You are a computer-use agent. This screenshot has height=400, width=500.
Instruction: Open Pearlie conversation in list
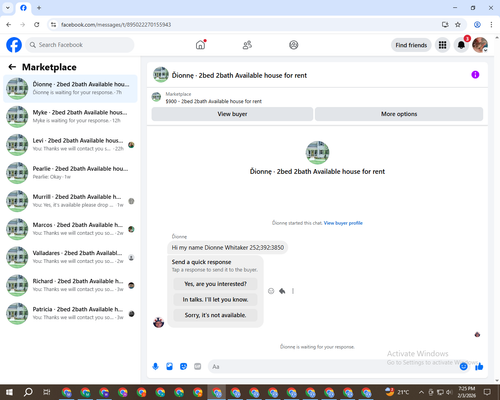[x=70, y=173]
